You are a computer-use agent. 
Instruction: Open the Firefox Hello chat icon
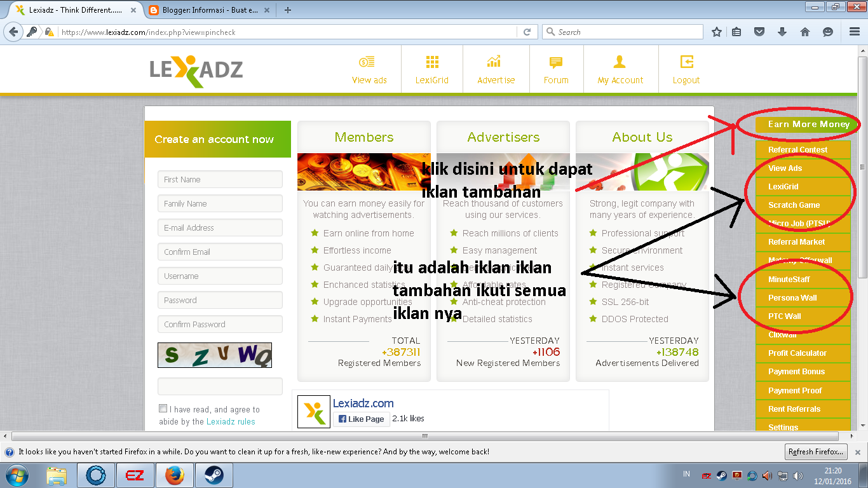(x=828, y=32)
